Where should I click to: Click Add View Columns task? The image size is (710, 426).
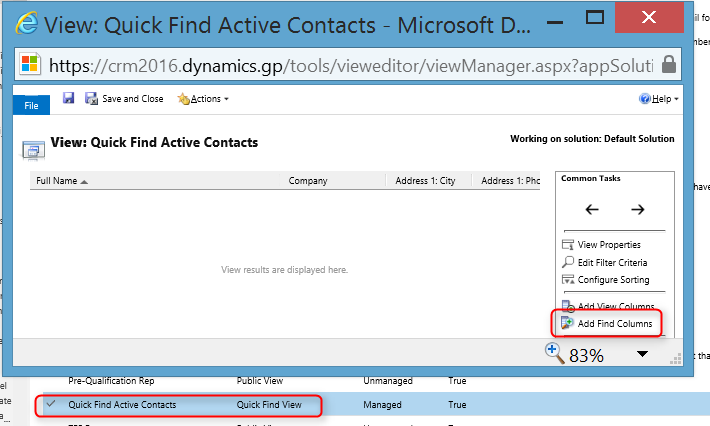[x=608, y=306]
